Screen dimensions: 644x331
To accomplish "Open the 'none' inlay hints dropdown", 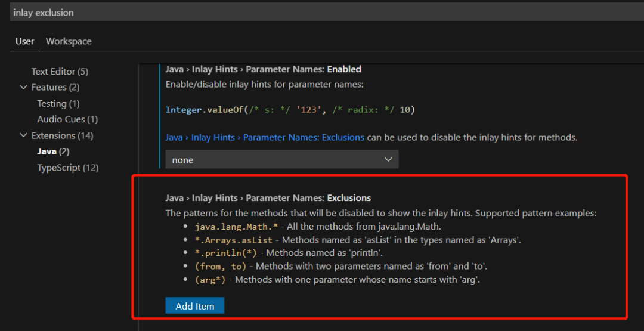I will pyautogui.click(x=281, y=160).
